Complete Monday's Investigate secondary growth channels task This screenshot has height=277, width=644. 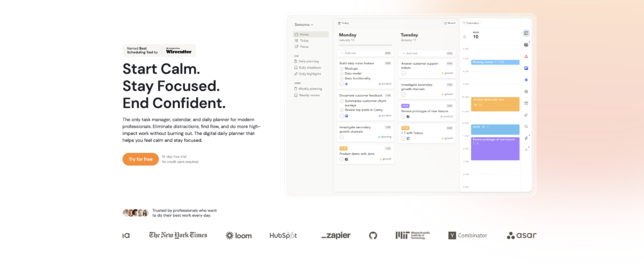pos(341,137)
